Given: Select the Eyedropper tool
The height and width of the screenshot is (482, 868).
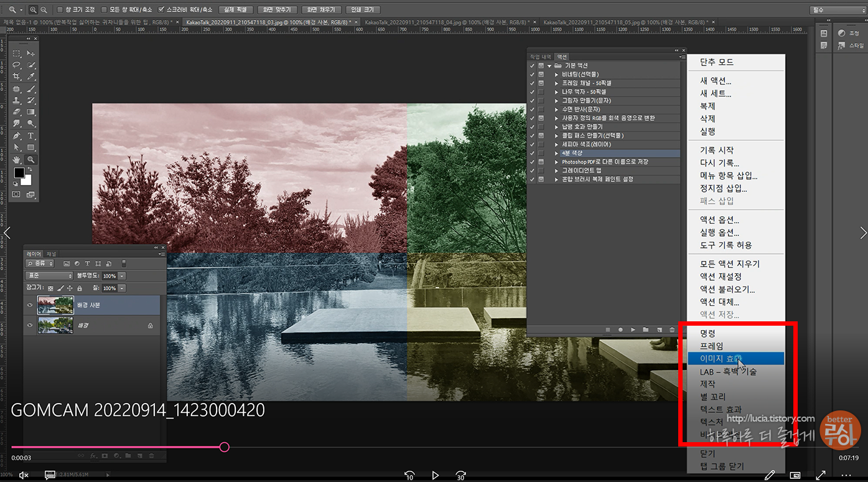Looking at the screenshot, I should (31, 77).
